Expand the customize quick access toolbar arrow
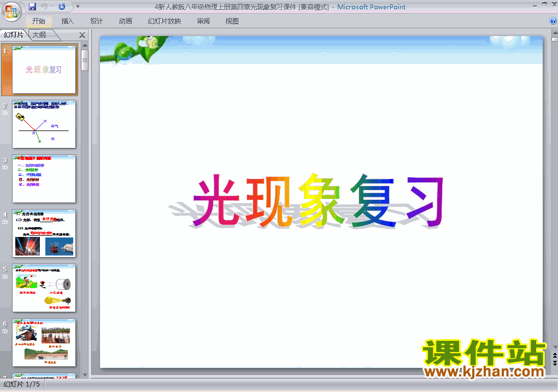This screenshot has width=558, height=392. (x=78, y=7)
